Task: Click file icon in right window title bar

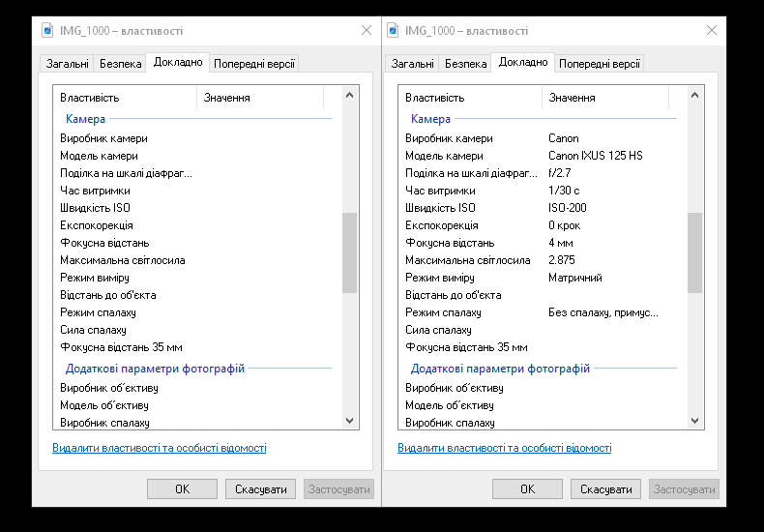Action: [x=393, y=30]
